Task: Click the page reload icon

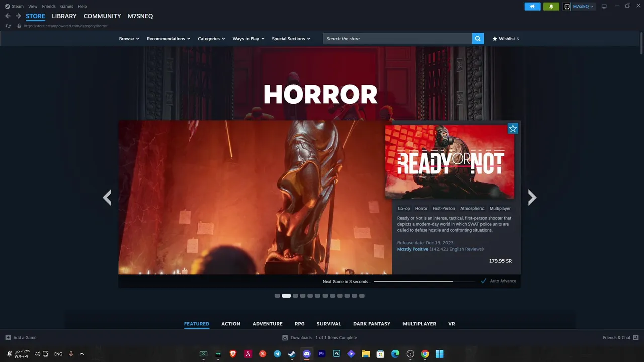Action: [8, 26]
